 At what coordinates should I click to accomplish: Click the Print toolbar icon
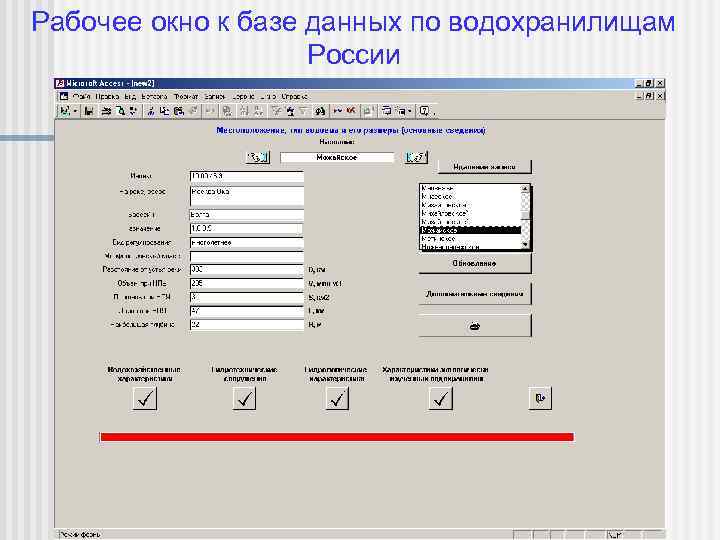[106, 111]
